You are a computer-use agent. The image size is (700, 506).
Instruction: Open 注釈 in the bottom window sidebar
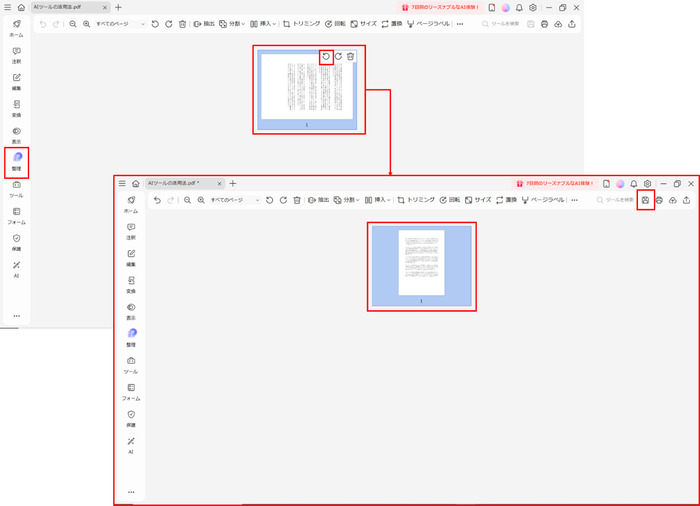(131, 231)
